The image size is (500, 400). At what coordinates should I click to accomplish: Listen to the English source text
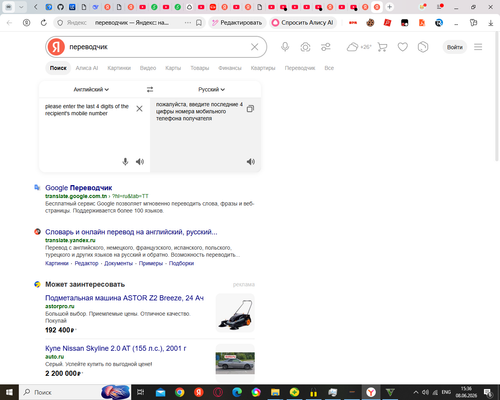140,162
